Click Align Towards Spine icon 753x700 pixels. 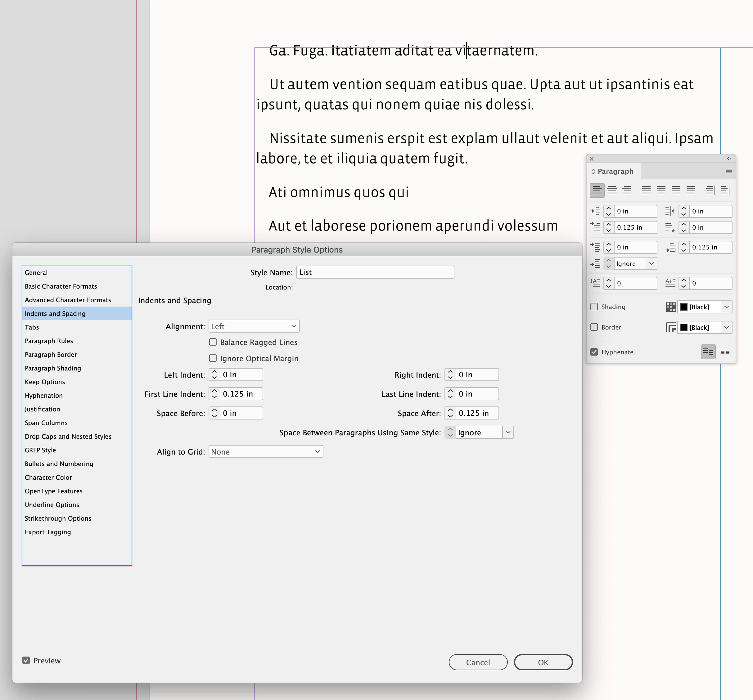pos(710,190)
